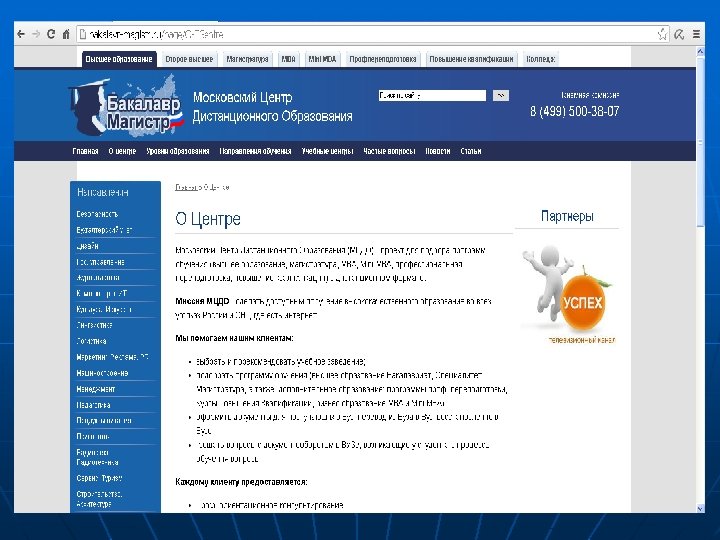Click the scrollbar up arrow
The image size is (720, 540).
click(x=700, y=52)
